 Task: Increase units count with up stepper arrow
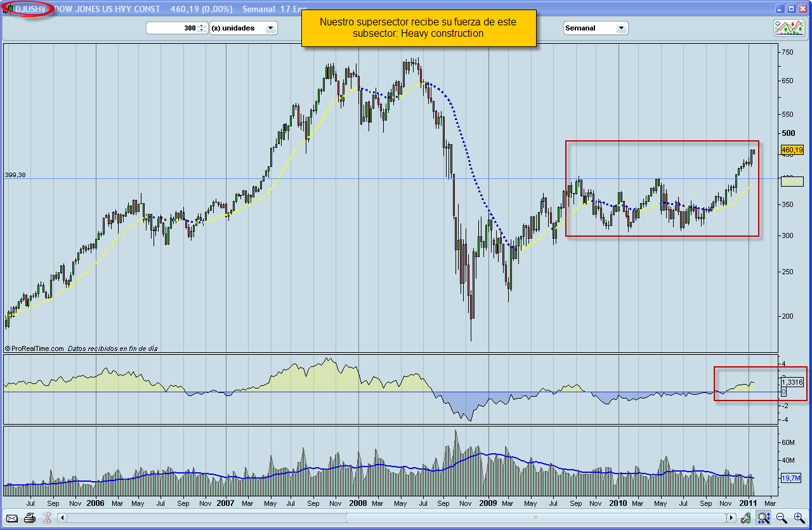202,25
